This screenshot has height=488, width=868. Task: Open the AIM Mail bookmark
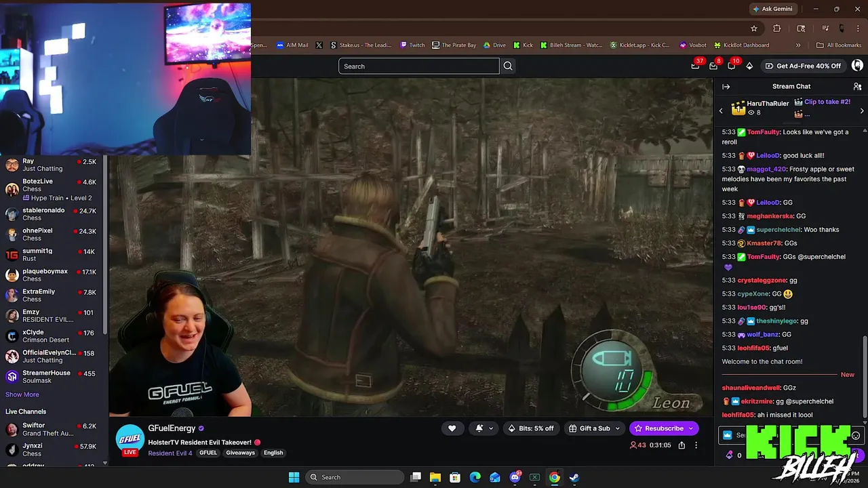pos(292,45)
